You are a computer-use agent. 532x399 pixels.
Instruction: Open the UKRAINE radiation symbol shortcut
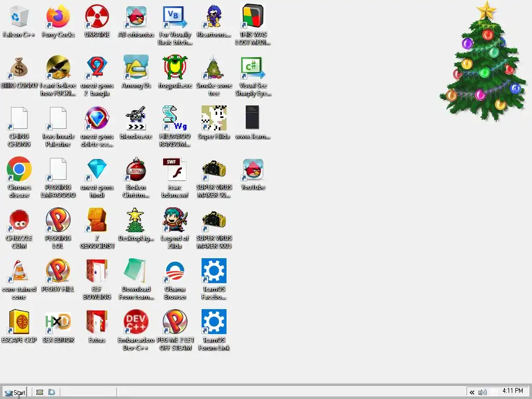point(97,17)
